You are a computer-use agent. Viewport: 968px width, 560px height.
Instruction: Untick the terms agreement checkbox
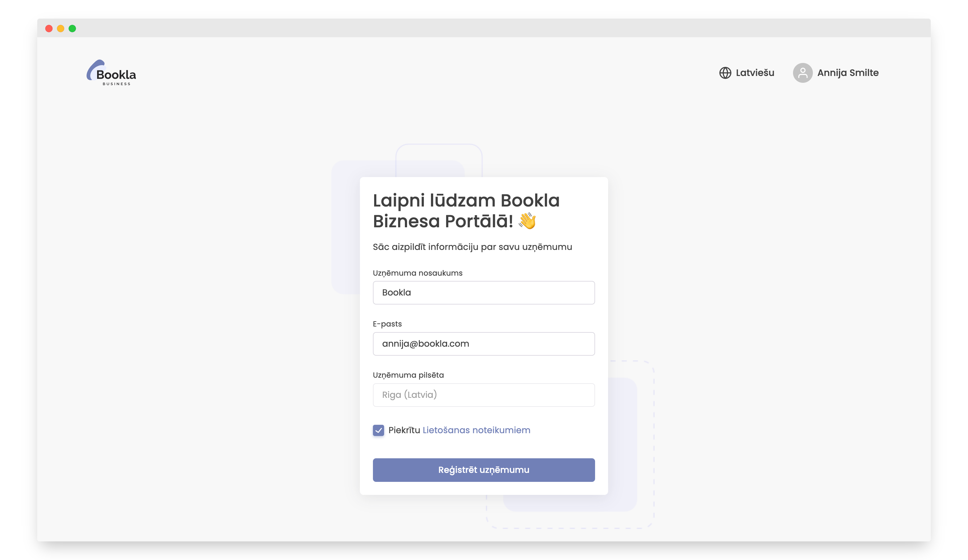tap(379, 430)
